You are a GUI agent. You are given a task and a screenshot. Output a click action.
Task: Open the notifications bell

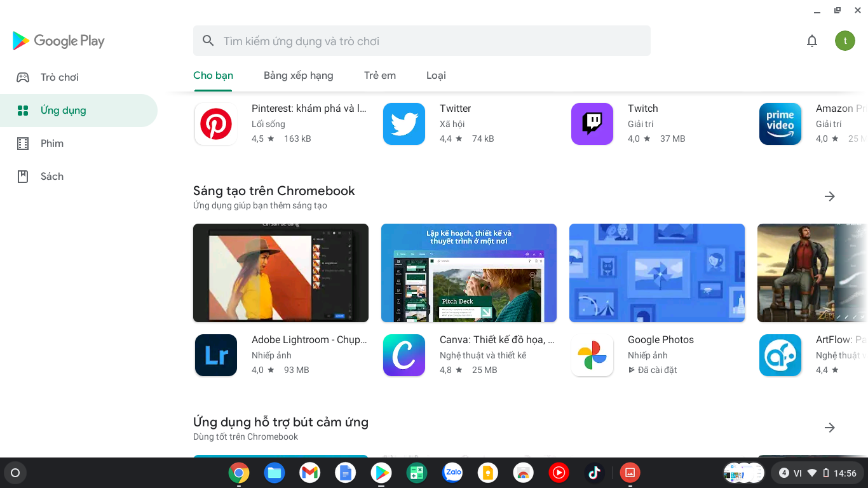pos(812,41)
